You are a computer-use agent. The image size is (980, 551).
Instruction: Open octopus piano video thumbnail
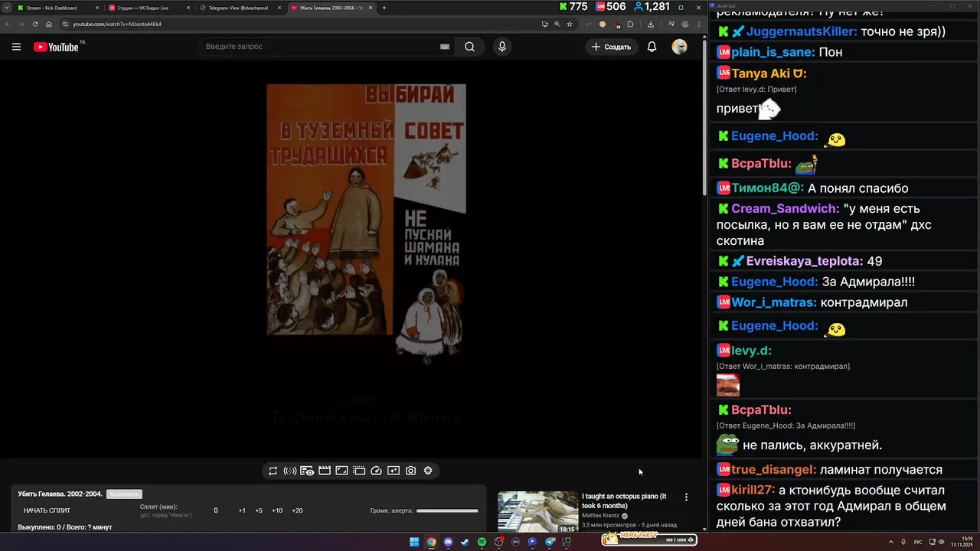coord(538,512)
